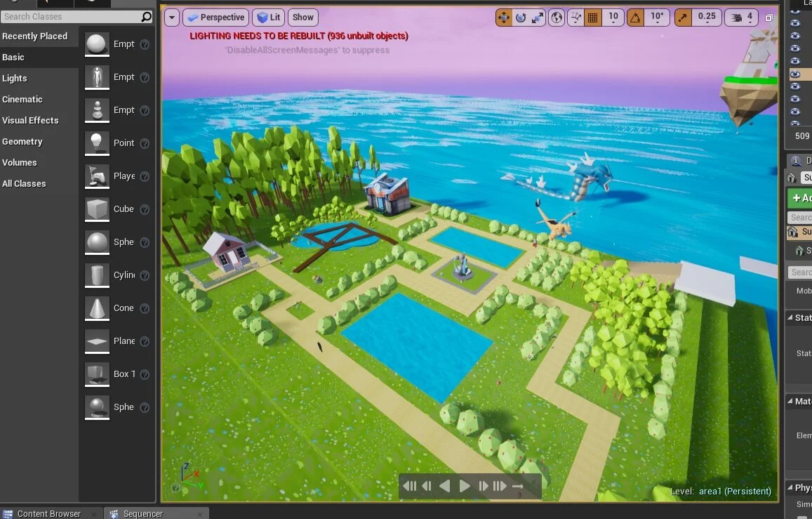Pick the Cylinder shape icon

97,275
